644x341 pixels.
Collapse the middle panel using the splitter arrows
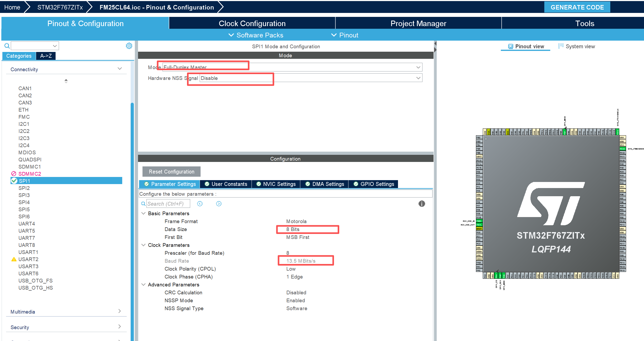(435, 46)
